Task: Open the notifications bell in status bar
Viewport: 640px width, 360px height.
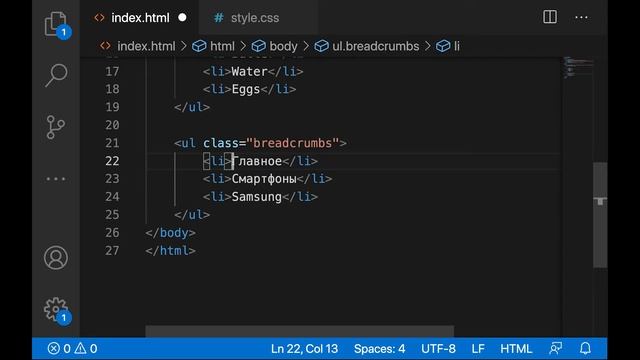Action: [585, 349]
